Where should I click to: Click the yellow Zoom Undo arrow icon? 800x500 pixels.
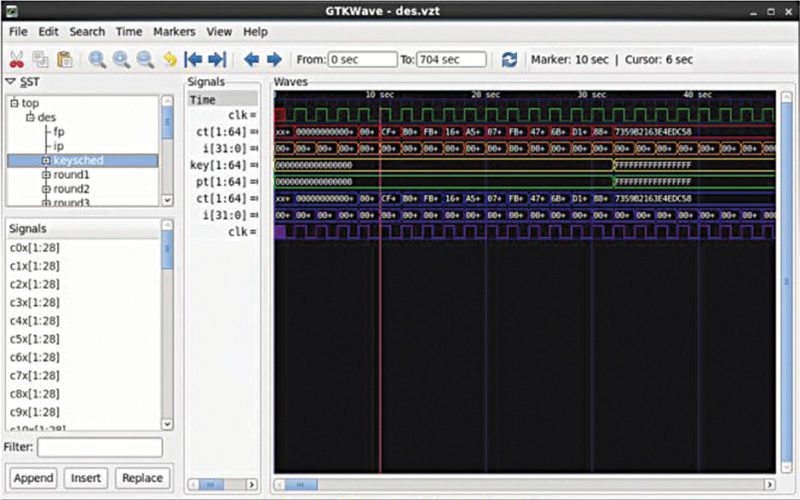tap(170, 59)
